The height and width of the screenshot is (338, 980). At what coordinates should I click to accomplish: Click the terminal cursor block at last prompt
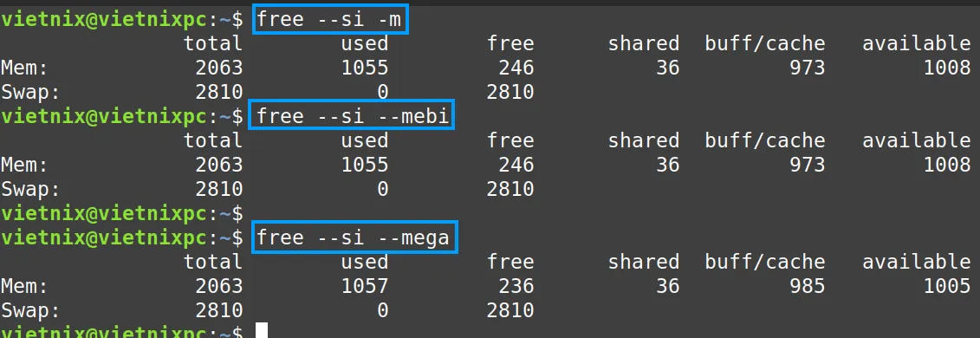[262, 332]
